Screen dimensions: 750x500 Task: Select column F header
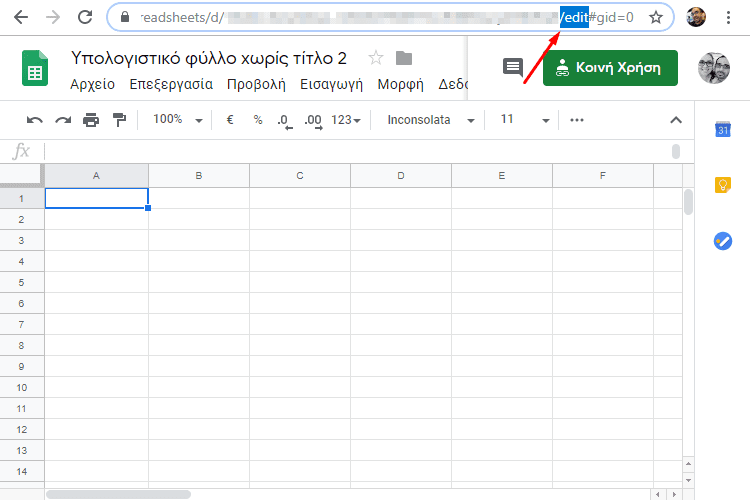603,176
